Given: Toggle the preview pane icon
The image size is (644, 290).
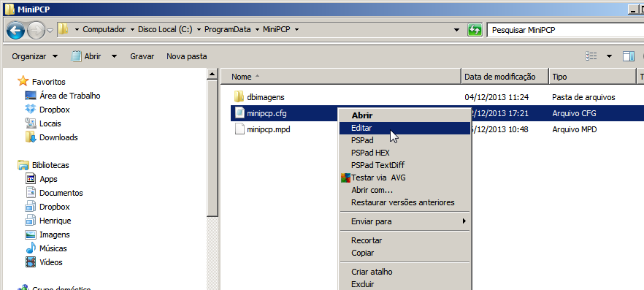Looking at the screenshot, I should tap(629, 56).
